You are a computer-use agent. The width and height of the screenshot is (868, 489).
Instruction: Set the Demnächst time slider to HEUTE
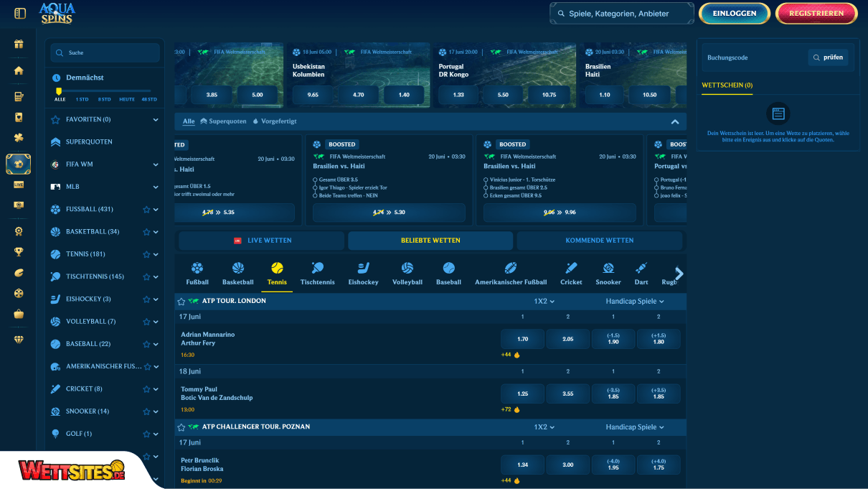127,99
